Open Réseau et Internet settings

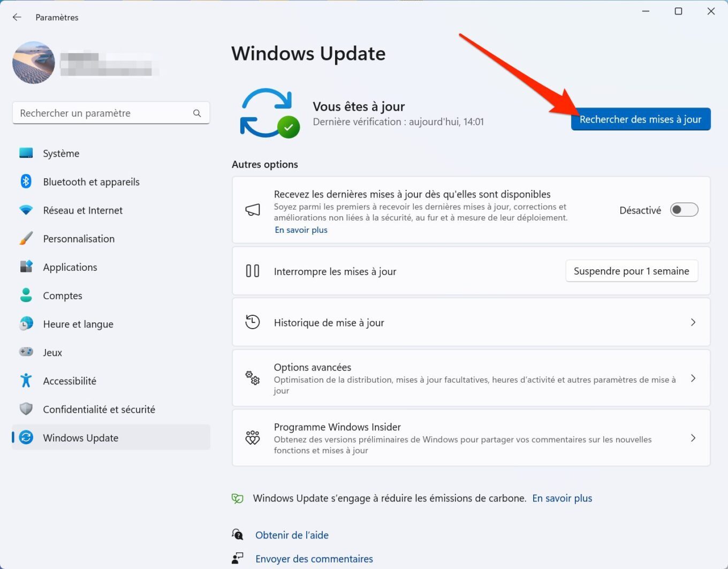tap(111, 210)
